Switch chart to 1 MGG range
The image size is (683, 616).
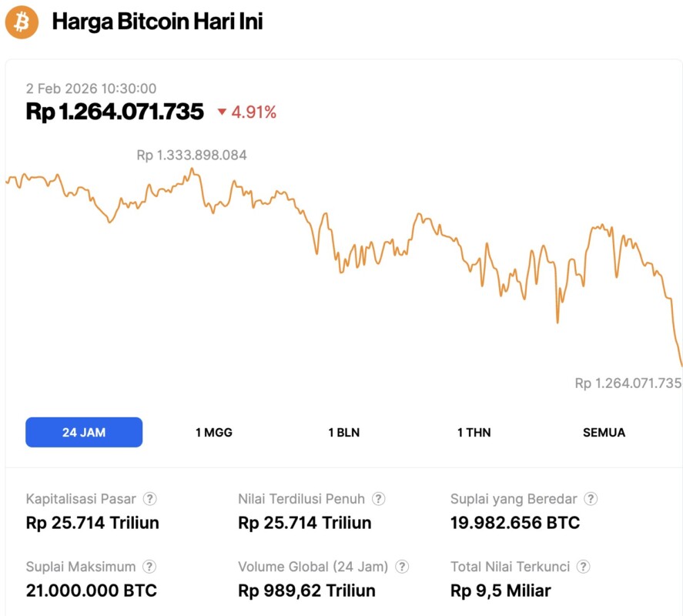click(214, 432)
